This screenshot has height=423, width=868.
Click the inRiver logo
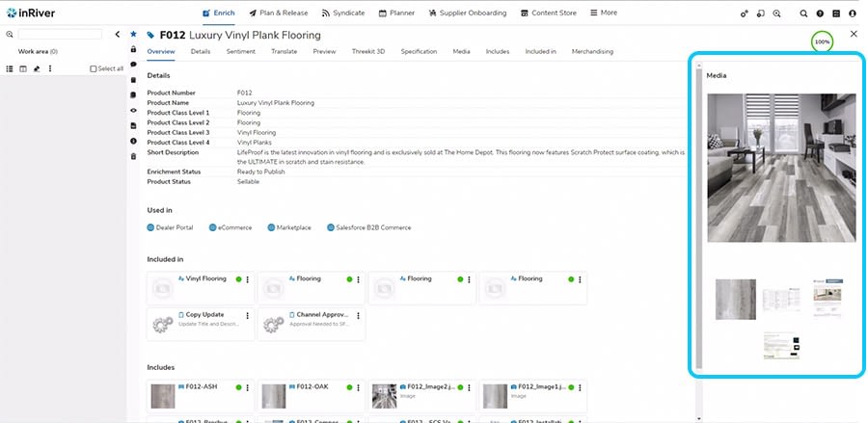point(31,13)
